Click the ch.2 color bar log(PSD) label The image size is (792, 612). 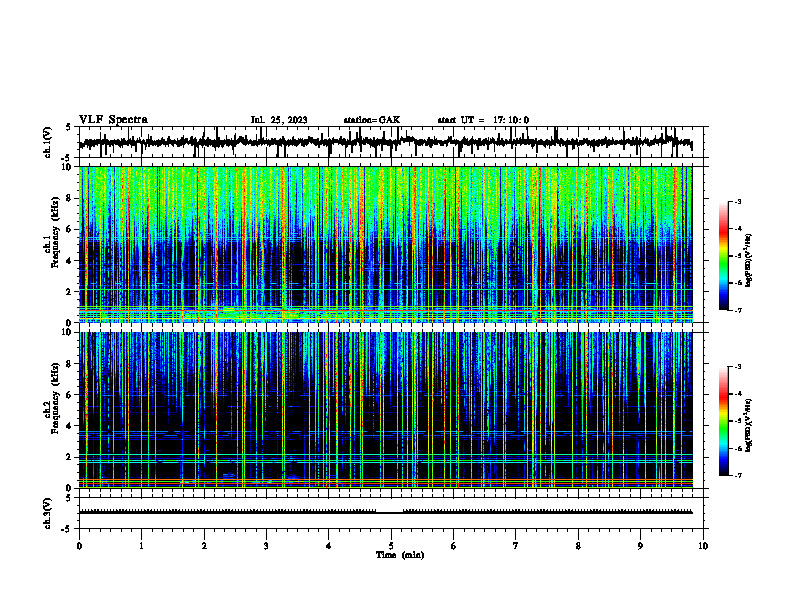(x=748, y=425)
